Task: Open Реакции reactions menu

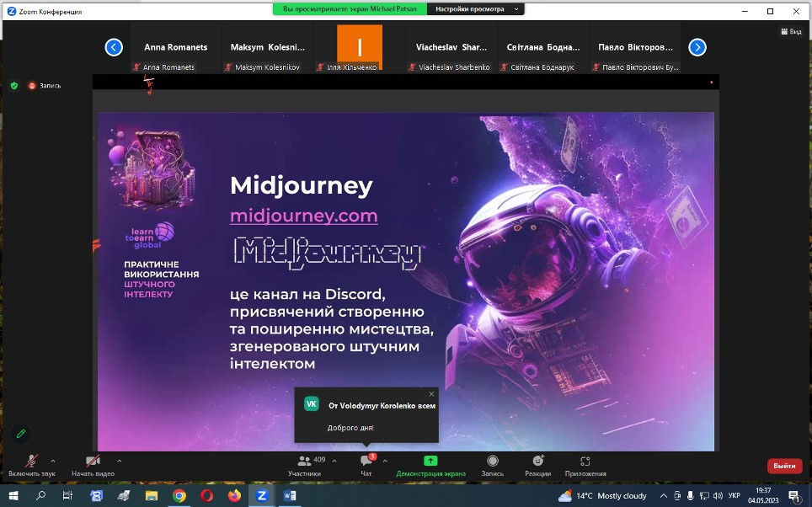Action: tap(537, 465)
